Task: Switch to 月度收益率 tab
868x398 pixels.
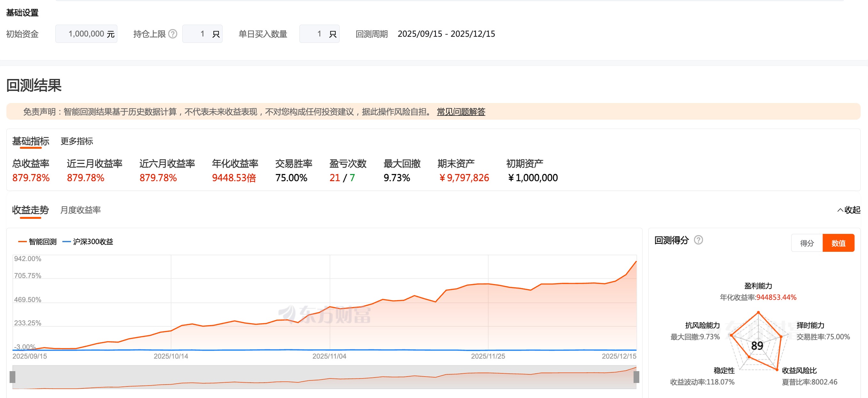Action: [80, 210]
